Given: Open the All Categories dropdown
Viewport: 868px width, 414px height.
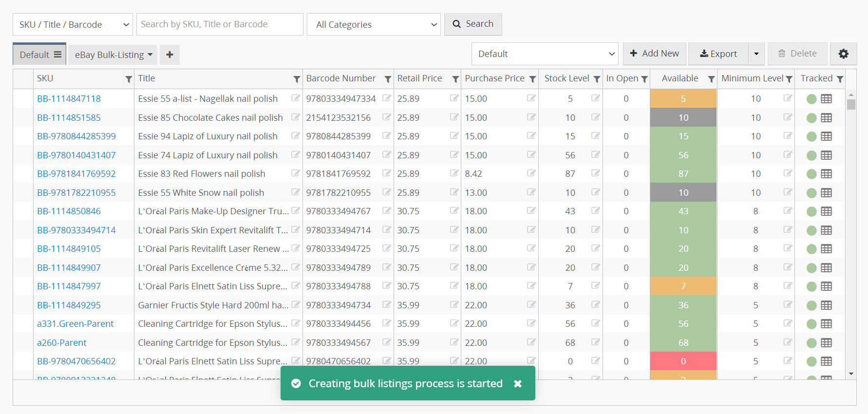Looking at the screenshot, I should pyautogui.click(x=374, y=25).
